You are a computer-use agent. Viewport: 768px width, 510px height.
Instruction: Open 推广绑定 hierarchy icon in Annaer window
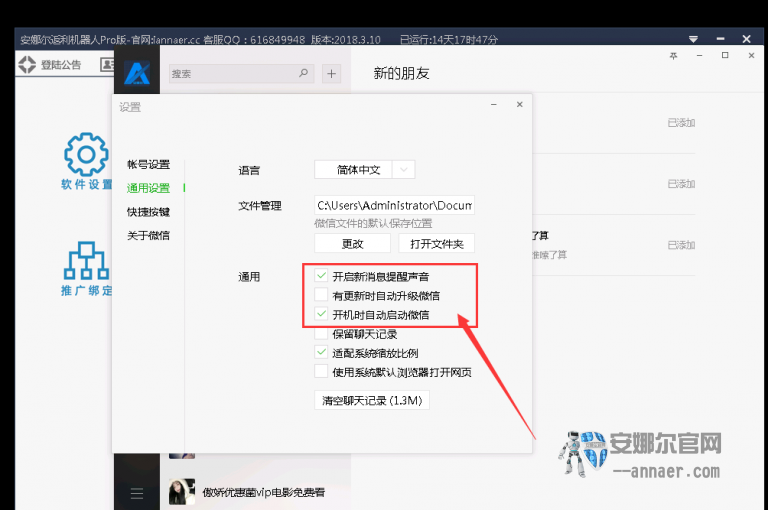(x=86, y=260)
